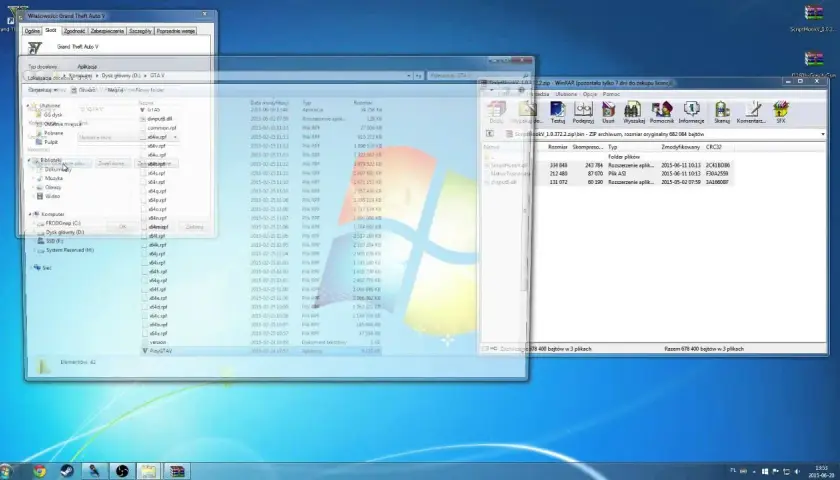Click the Podejrzyj view icon in WinRAR
840x480 pixels.
pos(583,112)
